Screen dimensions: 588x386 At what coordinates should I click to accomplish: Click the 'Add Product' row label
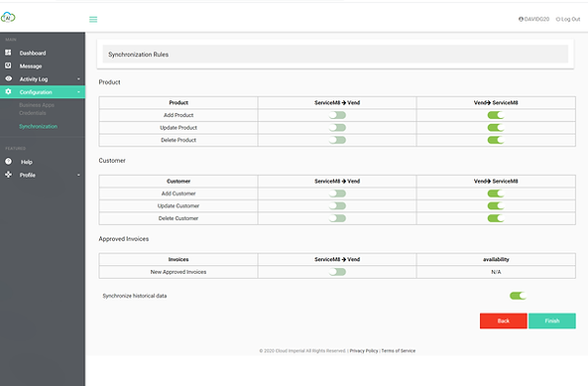coord(178,115)
